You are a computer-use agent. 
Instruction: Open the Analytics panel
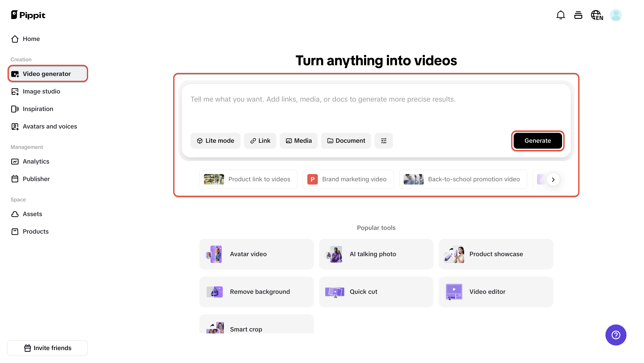(x=36, y=161)
